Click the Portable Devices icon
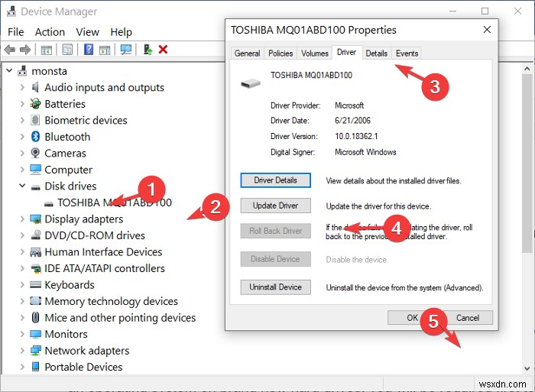535x392 pixels. (x=35, y=367)
